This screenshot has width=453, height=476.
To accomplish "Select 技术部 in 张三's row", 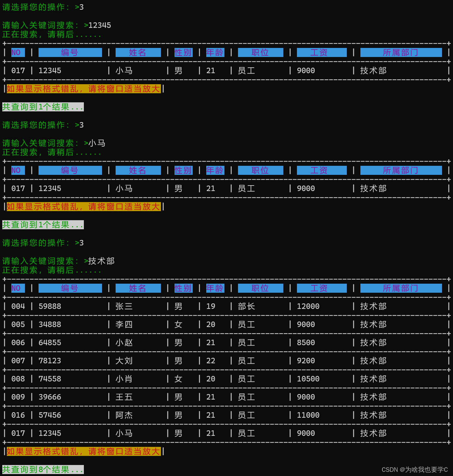I will pos(374,306).
